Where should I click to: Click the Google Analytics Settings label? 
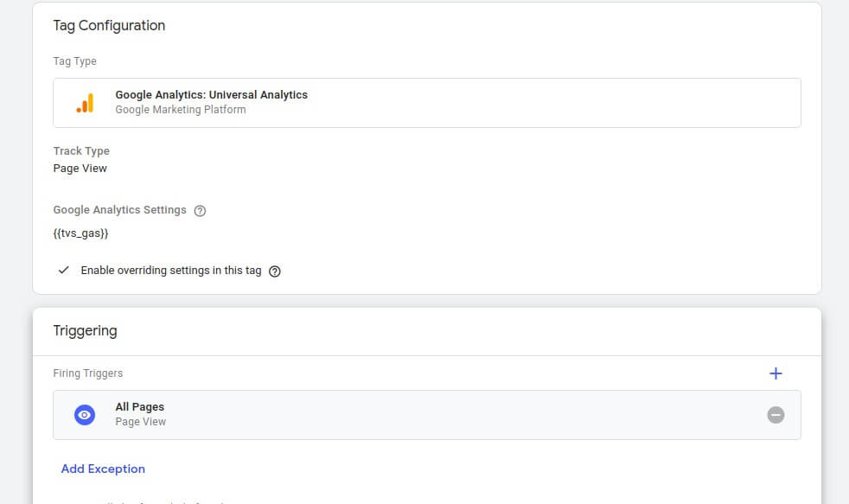[x=119, y=209]
